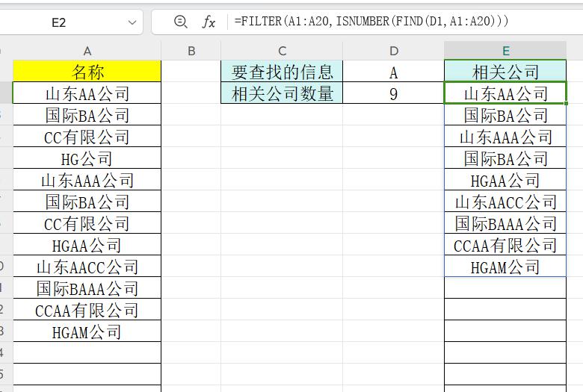Select result cell CCAA有限公司 in column E
The image size is (583, 392).
(x=505, y=244)
